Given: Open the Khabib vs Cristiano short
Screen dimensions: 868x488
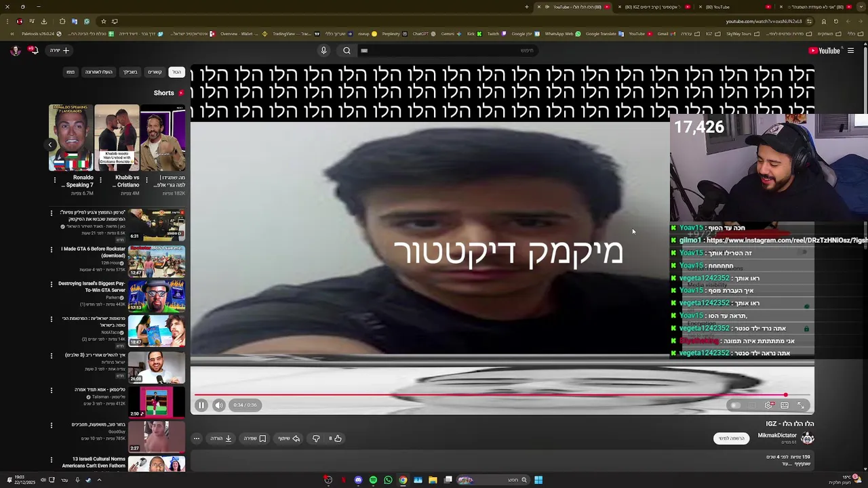Looking at the screenshot, I should 117,138.
